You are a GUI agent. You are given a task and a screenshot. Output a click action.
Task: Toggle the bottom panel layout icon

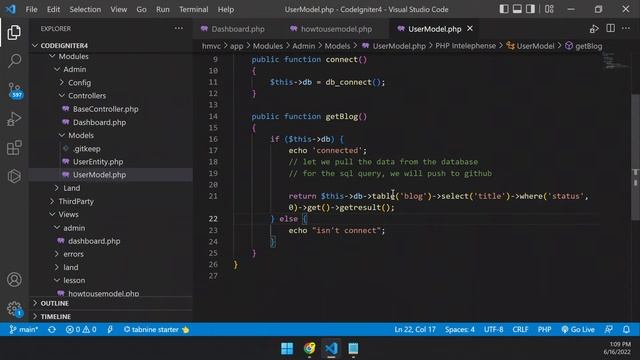(x=517, y=9)
